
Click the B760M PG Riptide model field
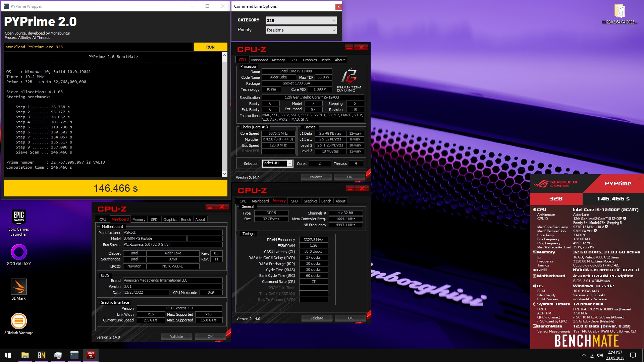coord(155,239)
